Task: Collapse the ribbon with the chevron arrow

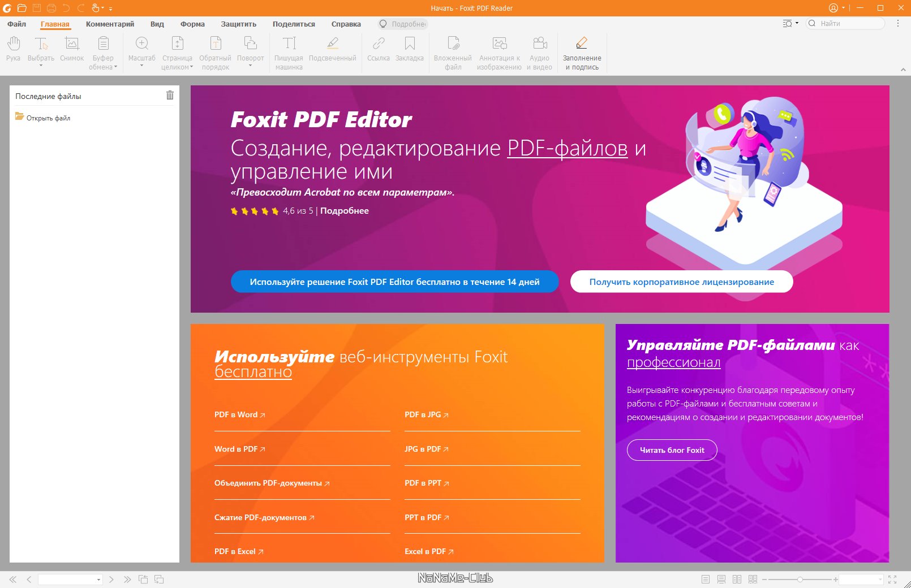Action: coord(903,70)
